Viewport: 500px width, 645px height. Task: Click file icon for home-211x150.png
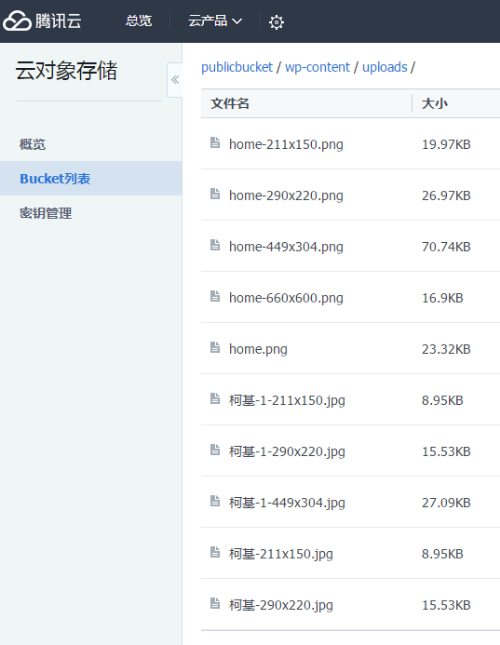tap(215, 143)
